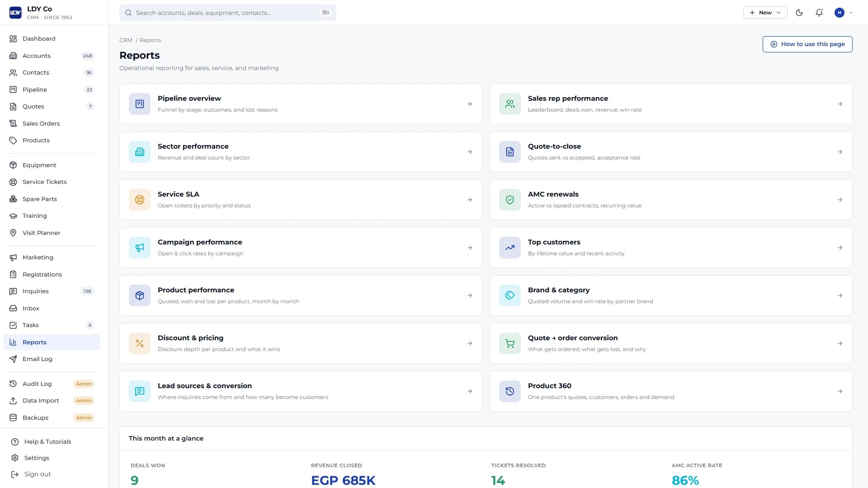Click the Top customers trending icon
Image resolution: width=868 pixels, height=488 pixels.
tap(510, 248)
